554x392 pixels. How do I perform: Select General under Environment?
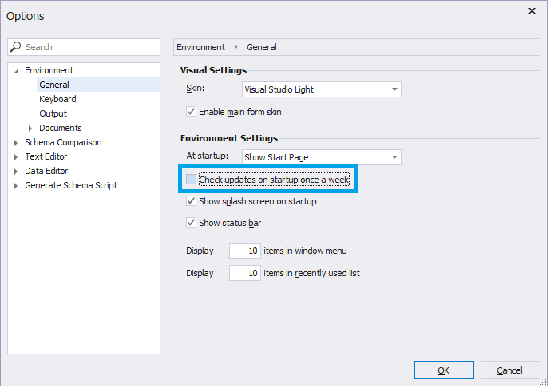pyautogui.click(x=55, y=85)
